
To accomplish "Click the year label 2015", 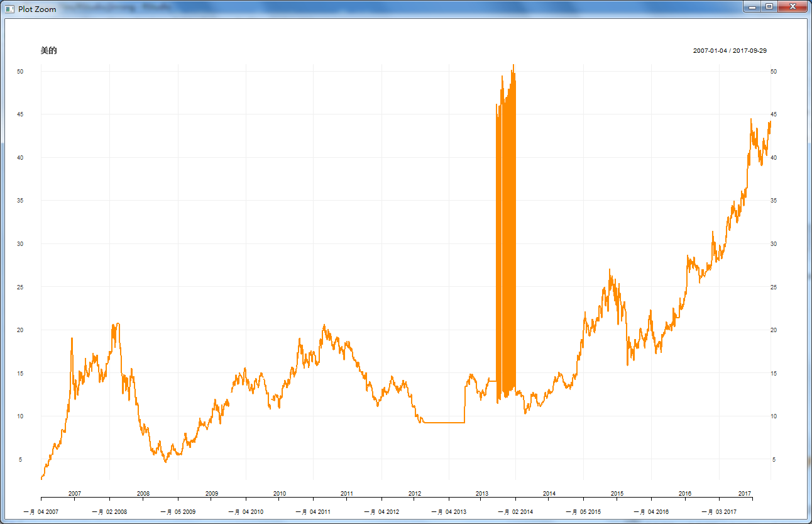I will (617, 494).
